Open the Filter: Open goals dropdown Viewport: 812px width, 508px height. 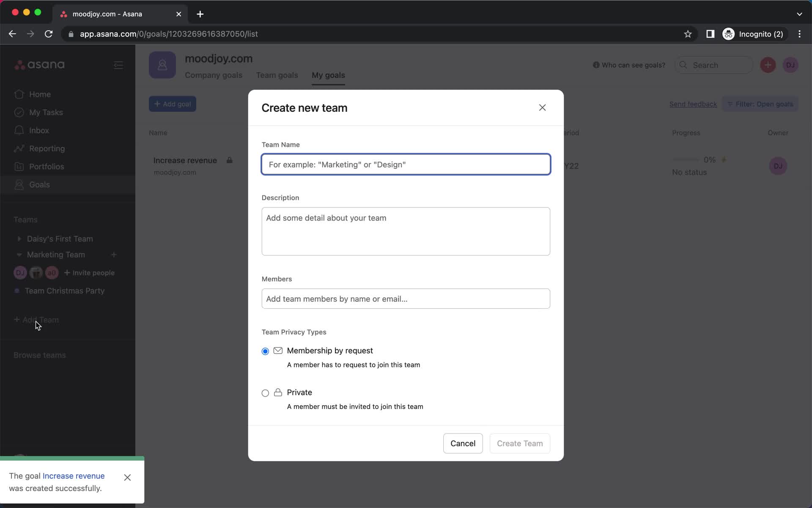click(x=760, y=104)
